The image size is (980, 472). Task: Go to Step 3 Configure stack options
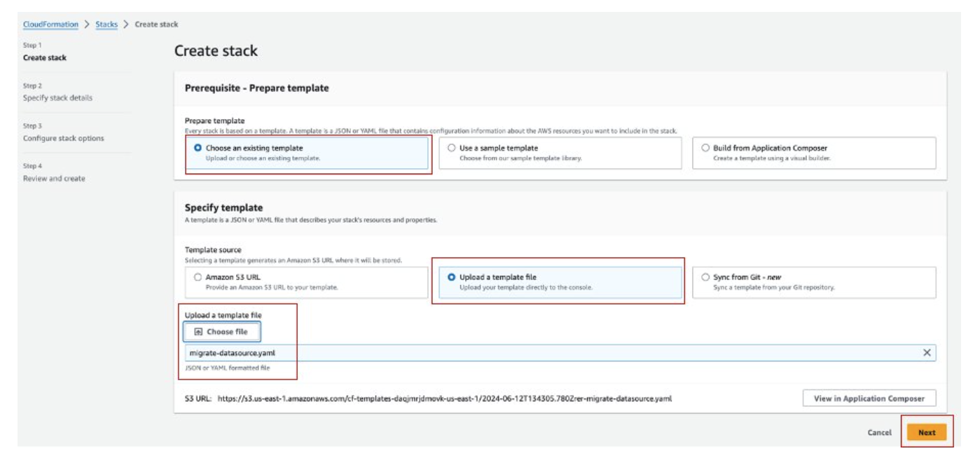pyautogui.click(x=63, y=138)
